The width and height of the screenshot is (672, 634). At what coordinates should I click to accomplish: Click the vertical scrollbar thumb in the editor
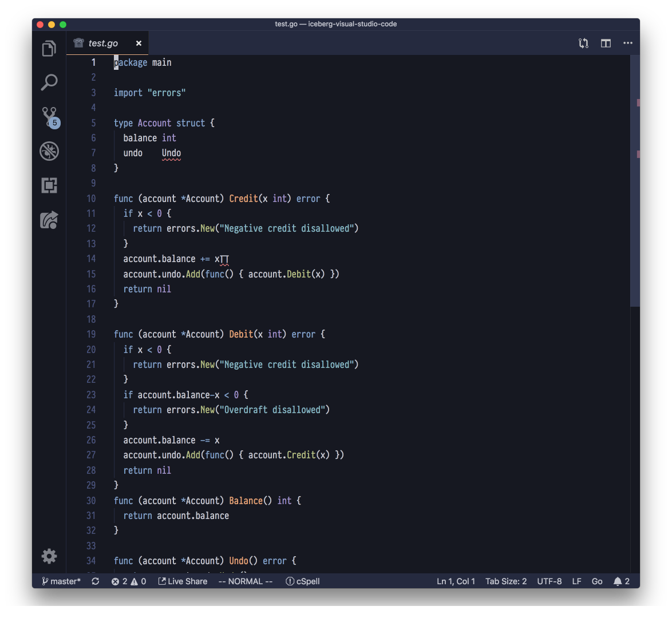click(635, 180)
